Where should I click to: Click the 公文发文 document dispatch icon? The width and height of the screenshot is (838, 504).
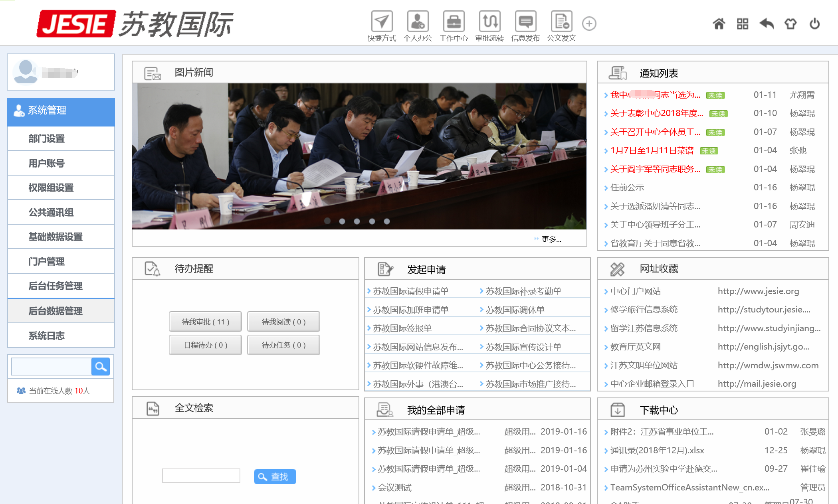click(x=561, y=22)
